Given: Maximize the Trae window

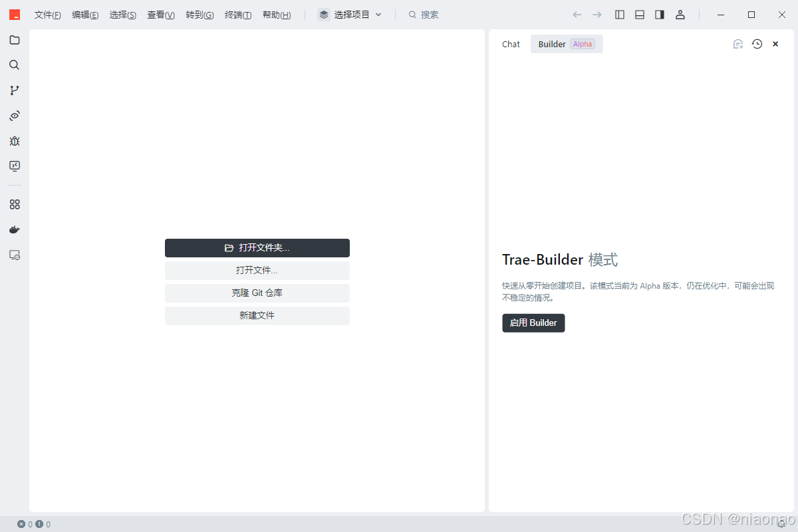Looking at the screenshot, I should pos(751,15).
